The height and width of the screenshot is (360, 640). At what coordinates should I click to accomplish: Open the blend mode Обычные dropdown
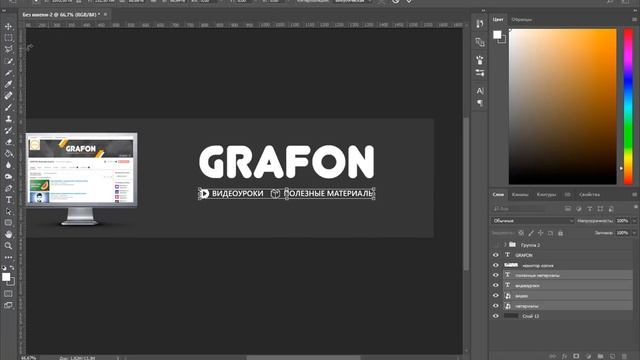[x=532, y=221]
